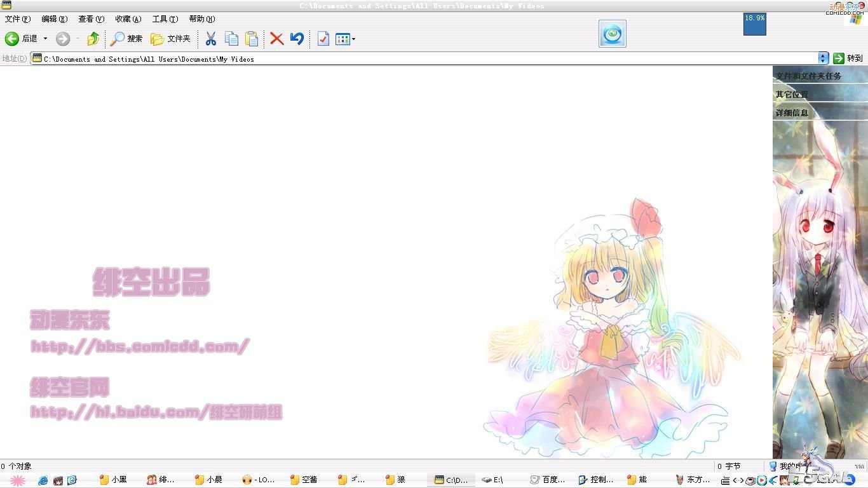Click the 18.9% blue indicator box
Screen dimensions: 868x488
[755, 24]
